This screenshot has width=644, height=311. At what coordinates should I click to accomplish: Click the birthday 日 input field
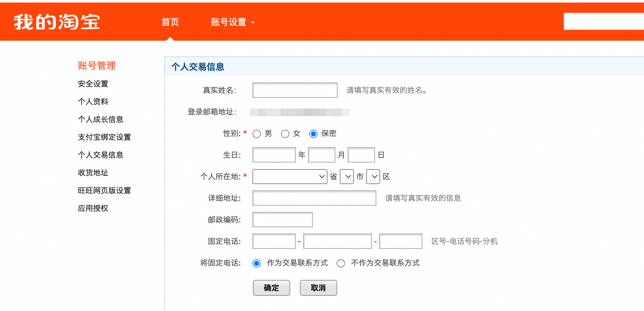point(361,155)
